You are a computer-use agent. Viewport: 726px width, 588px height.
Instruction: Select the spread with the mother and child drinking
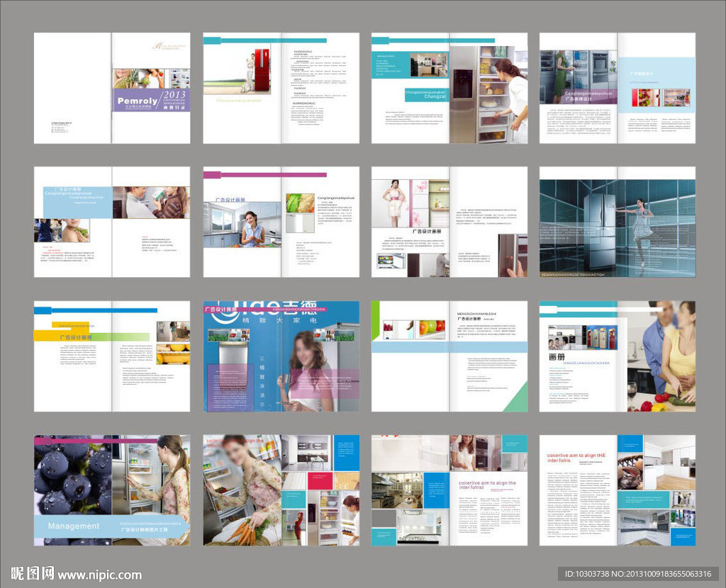click(112, 222)
